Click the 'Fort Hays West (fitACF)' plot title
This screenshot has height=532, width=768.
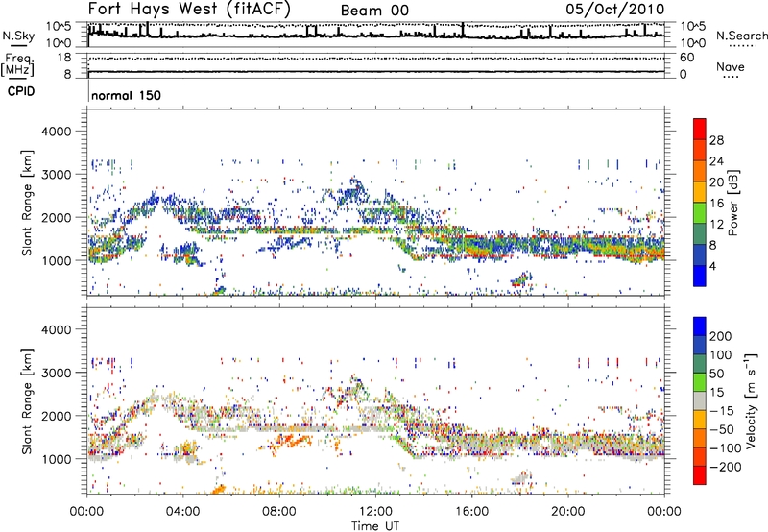(189, 9)
